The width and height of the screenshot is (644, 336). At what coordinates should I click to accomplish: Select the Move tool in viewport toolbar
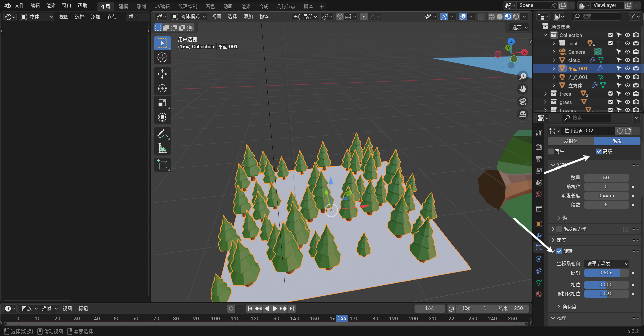[162, 74]
